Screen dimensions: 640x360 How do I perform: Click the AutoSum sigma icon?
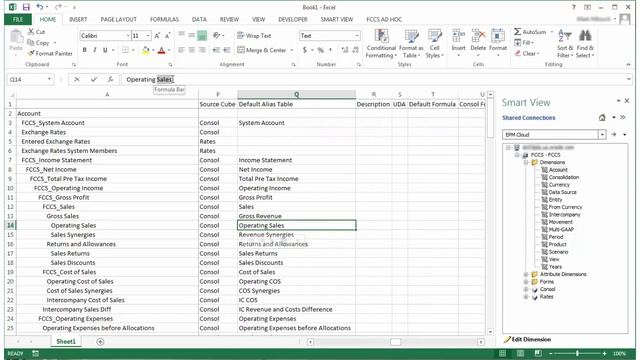(518, 32)
